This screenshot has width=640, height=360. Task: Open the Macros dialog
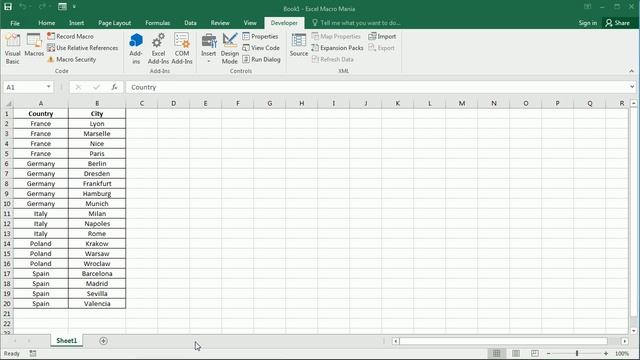point(34,45)
